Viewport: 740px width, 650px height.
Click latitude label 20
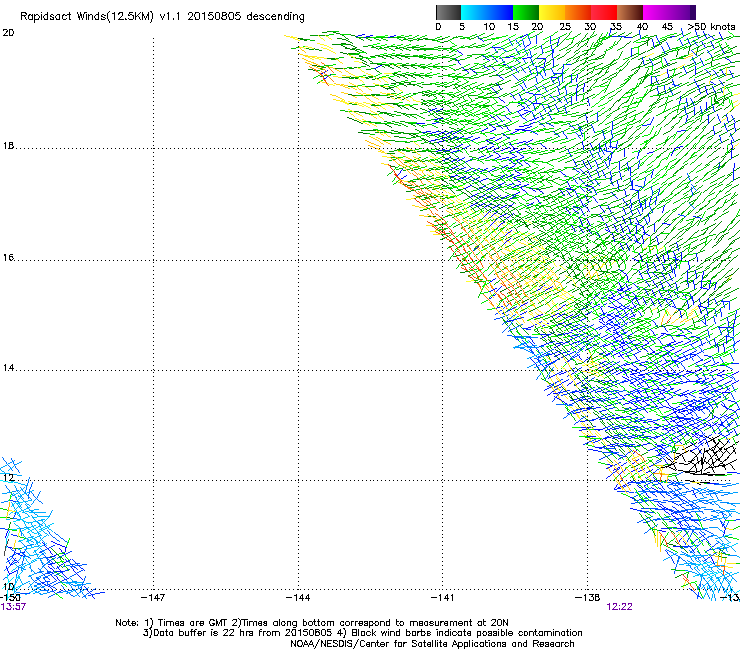pos(8,33)
